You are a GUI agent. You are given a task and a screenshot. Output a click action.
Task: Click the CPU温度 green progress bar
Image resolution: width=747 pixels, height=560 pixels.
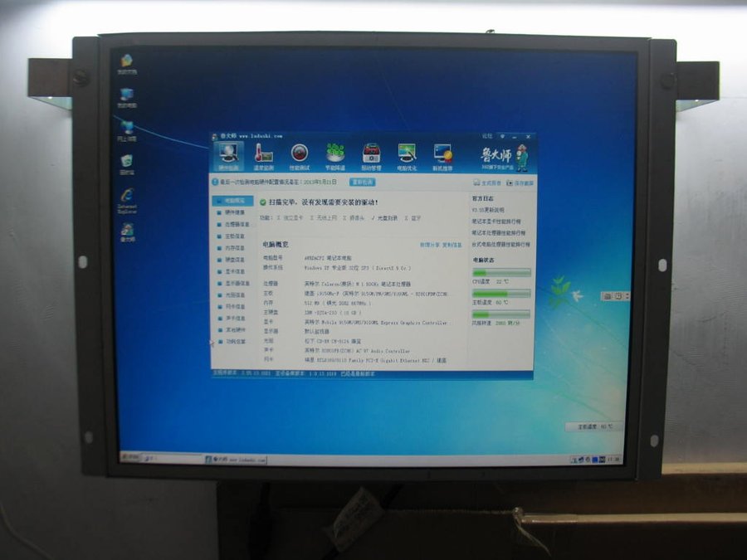(x=501, y=273)
